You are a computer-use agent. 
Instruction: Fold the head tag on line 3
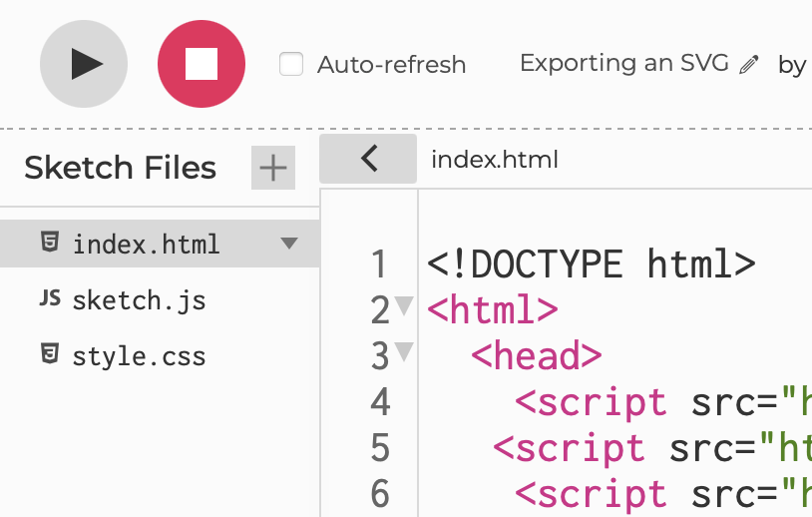coord(404,351)
